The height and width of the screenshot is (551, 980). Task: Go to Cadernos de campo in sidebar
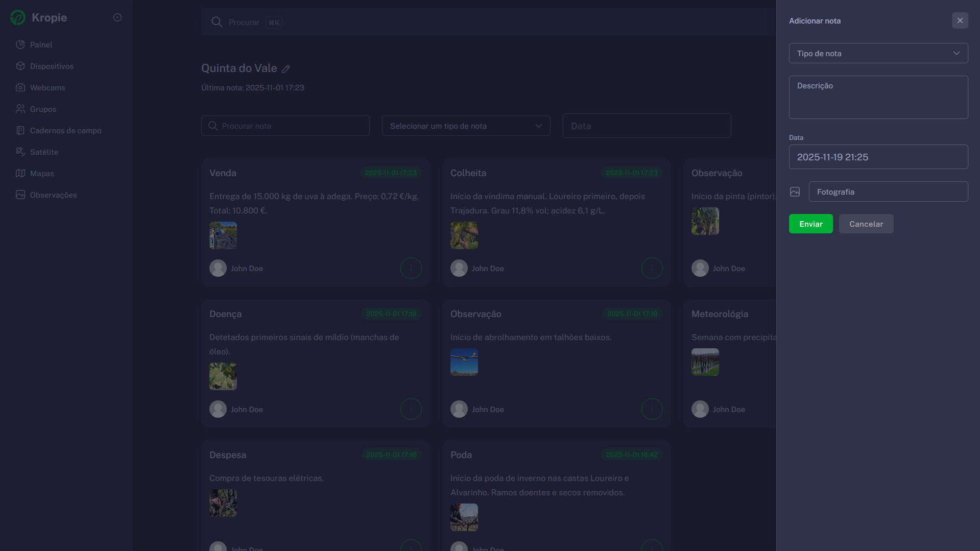[65, 131]
